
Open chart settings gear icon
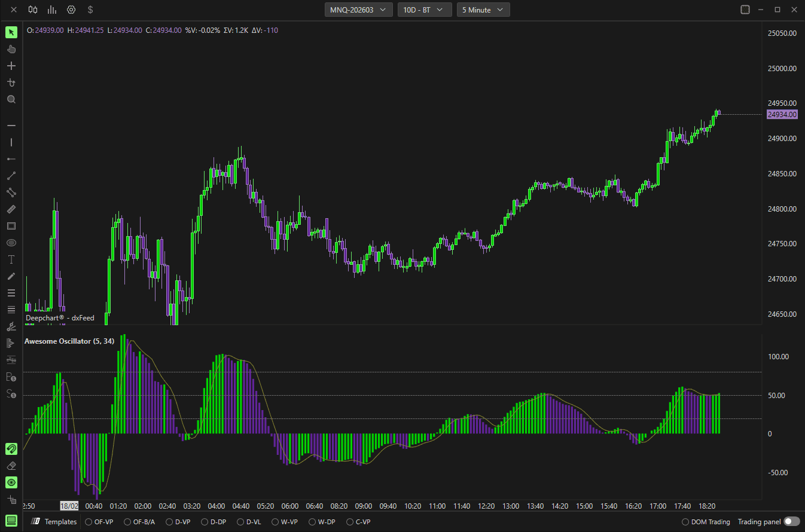71,10
